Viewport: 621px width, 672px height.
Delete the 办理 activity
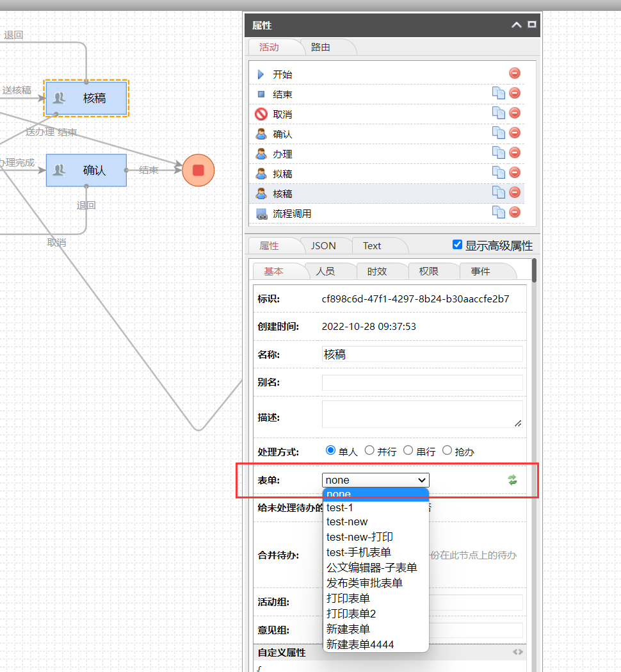(514, 152)
